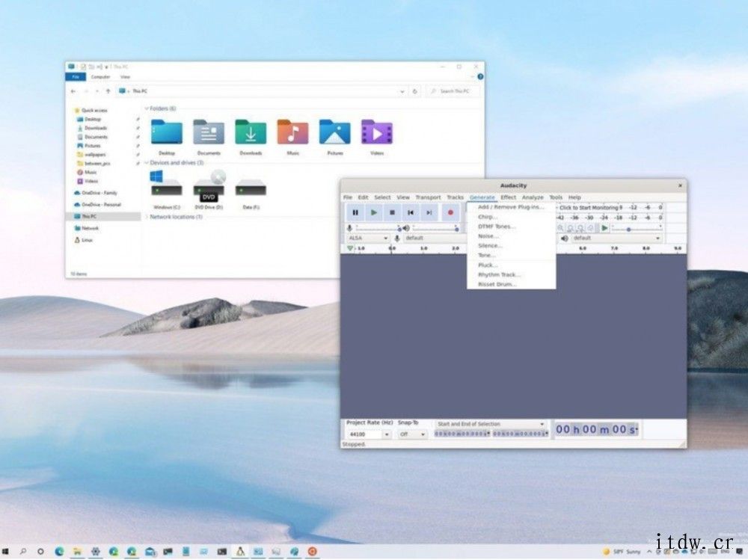
Task: Start playback with Audacity's Play button
Action: pos(374,212)
